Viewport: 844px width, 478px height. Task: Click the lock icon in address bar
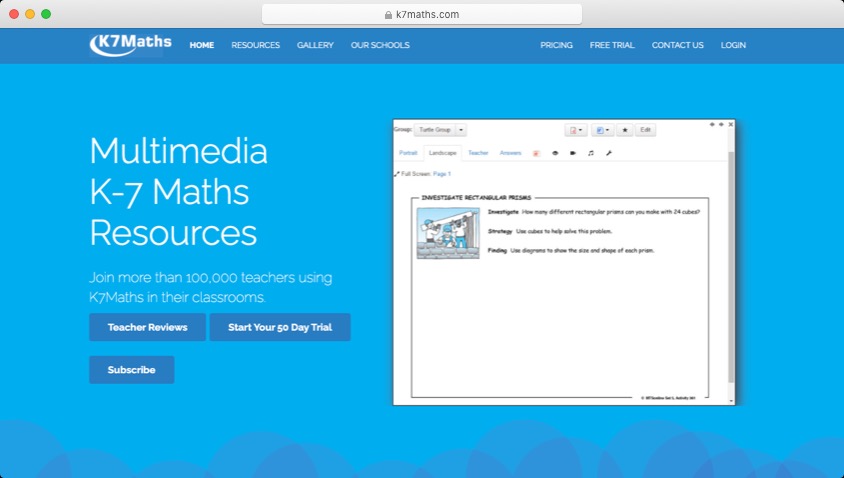point(388,15)
